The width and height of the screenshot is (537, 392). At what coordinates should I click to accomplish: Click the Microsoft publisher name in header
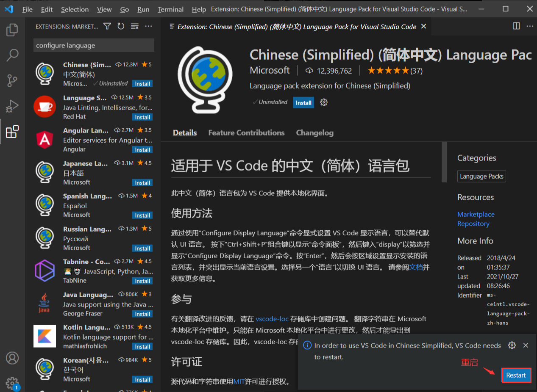pyautogui.click(x=270, y=70)
